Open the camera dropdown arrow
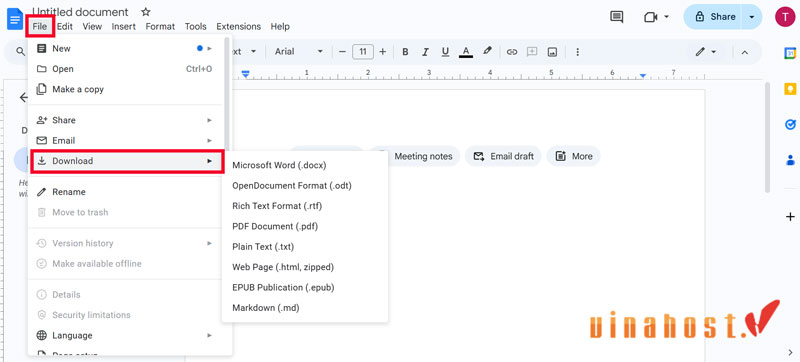Screen dimensions: 800x362 coord(666,17)
